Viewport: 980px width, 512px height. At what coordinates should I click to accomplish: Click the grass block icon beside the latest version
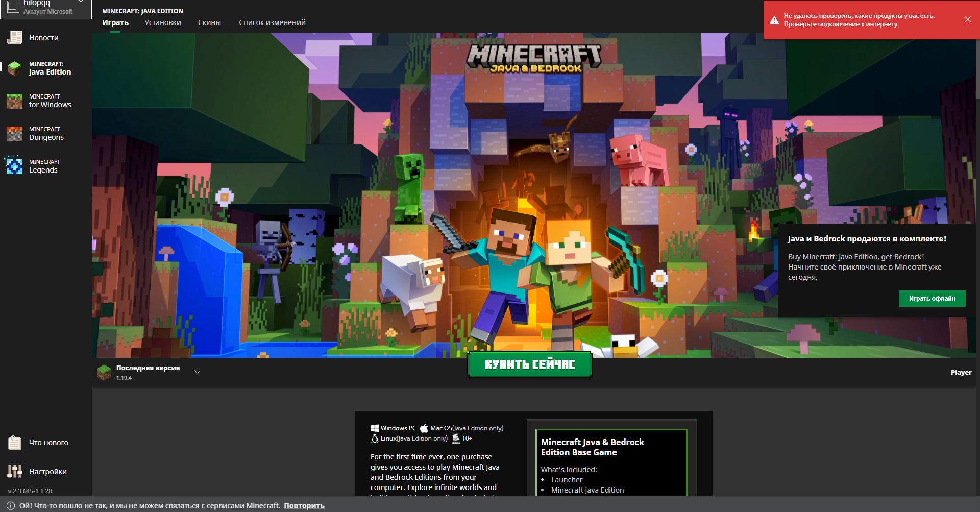click(x=104, y=372)
